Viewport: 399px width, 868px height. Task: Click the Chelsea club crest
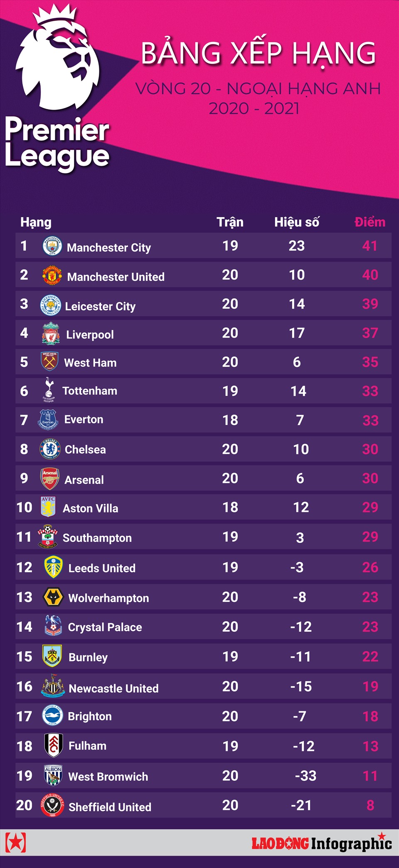[50, 449]
